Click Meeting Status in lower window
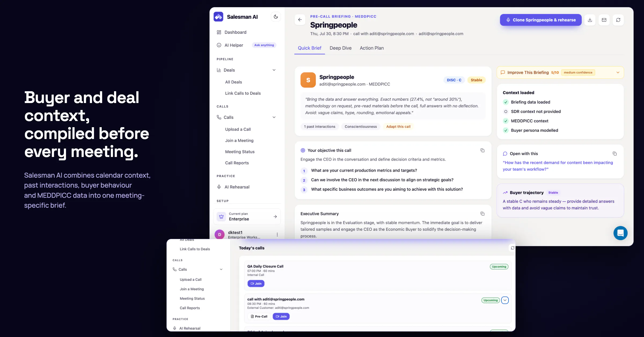Viewport: 644px width, 337px height. tap(192, 299)
